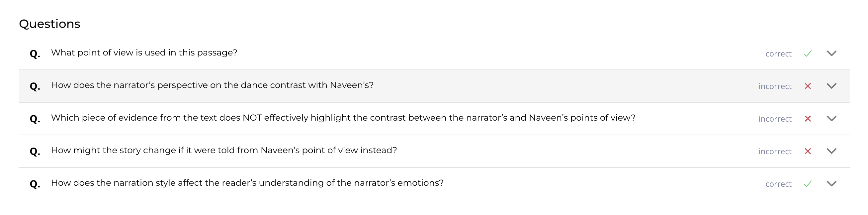Open question about evidence that does NOT highlight contrast
The width and height of the screenshot is (868, 215).
(343, 118)
